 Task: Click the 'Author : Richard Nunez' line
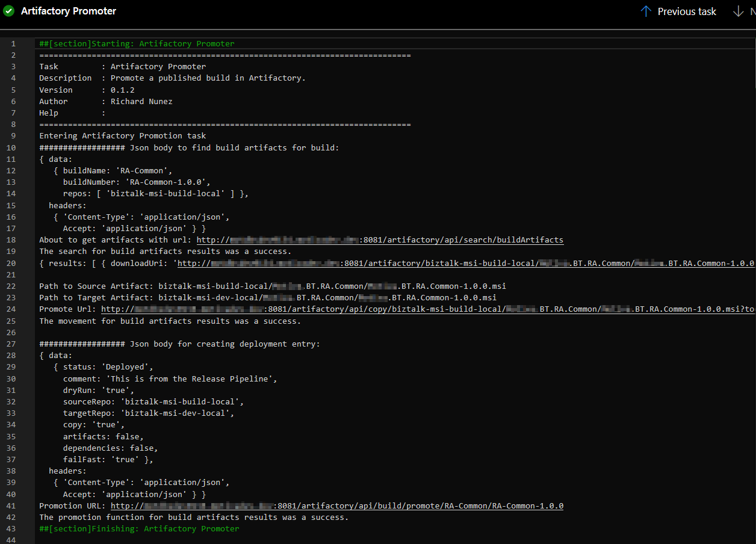tap(106, 102)
